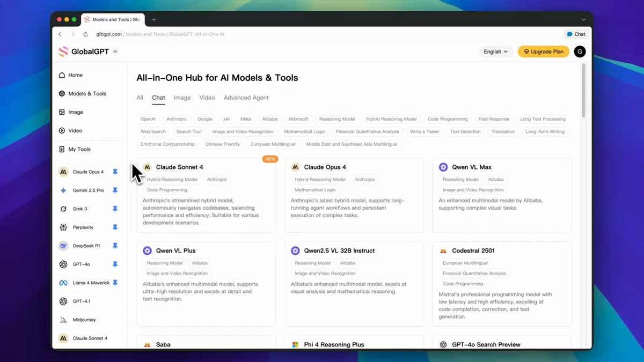
Task: Reload page with browser refresh icon
Action: (x=85, y=34)
